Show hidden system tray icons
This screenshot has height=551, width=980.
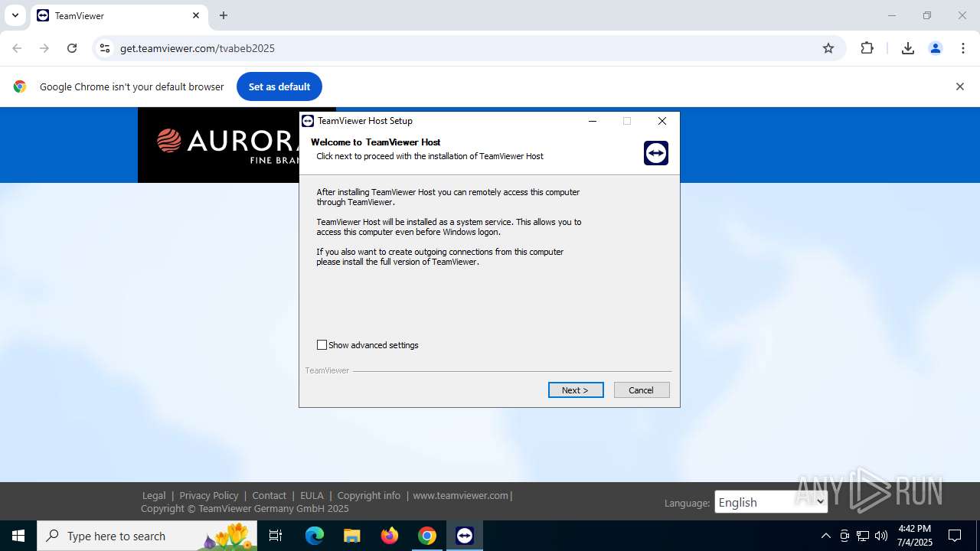click(825, 536)
